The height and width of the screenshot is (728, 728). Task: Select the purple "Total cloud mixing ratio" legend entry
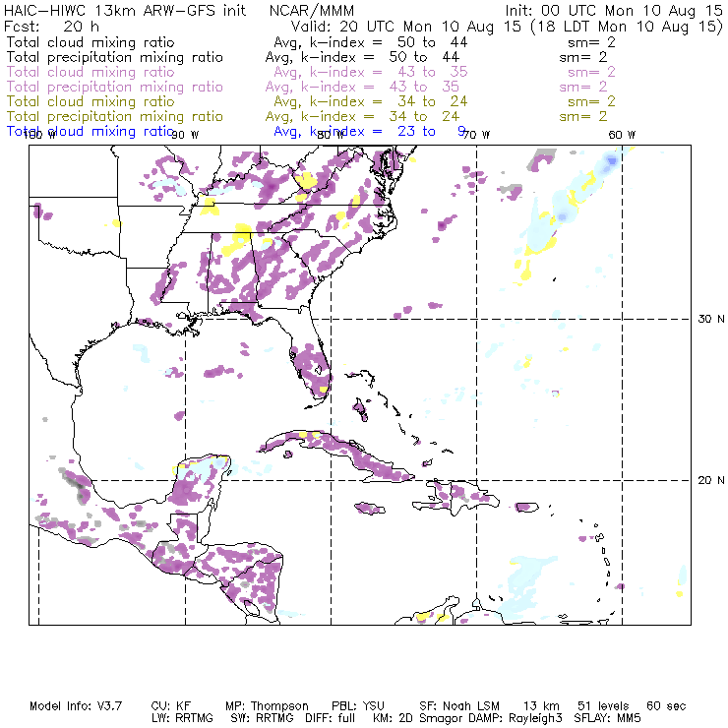91,72
